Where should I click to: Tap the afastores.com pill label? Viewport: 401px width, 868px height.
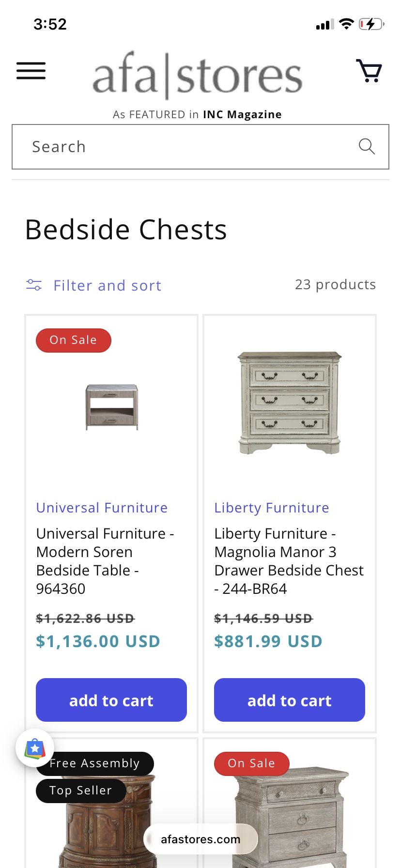pyautogui.click(x=200, y=839)
